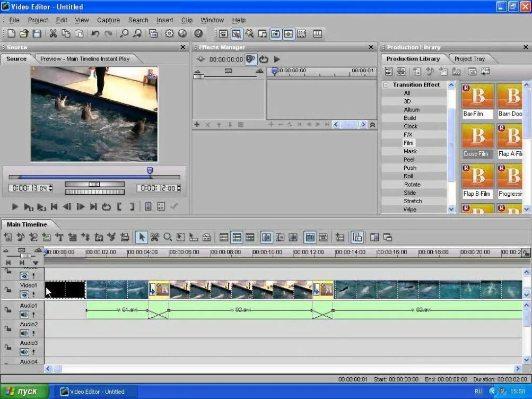Hide the Video1 track with eye icon
This screenshot has height=399, width=532.
tap(24, 294)
